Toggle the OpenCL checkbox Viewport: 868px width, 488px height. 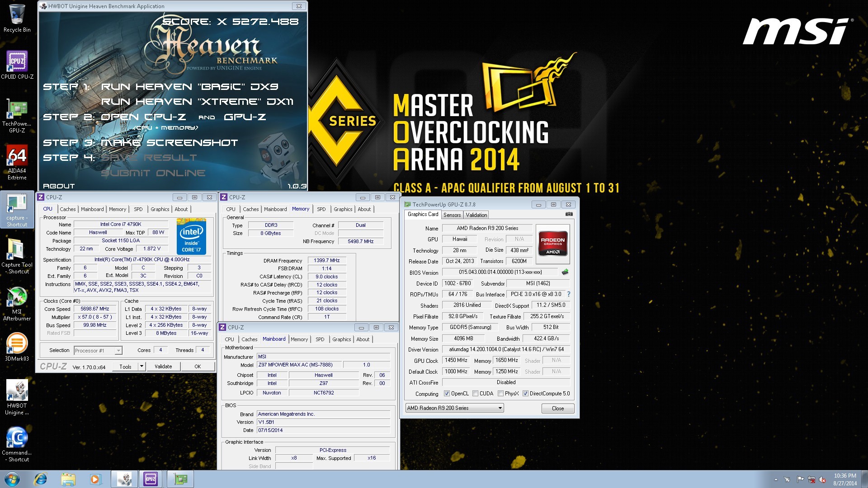pyautogui.click(x=447, y=394)
